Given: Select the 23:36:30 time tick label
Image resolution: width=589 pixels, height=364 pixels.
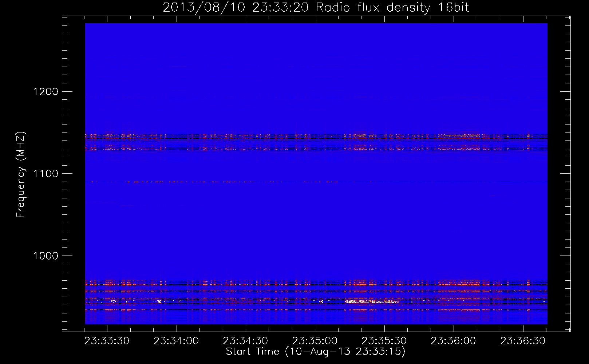Looking at the screenshot, I should [523, 341].
